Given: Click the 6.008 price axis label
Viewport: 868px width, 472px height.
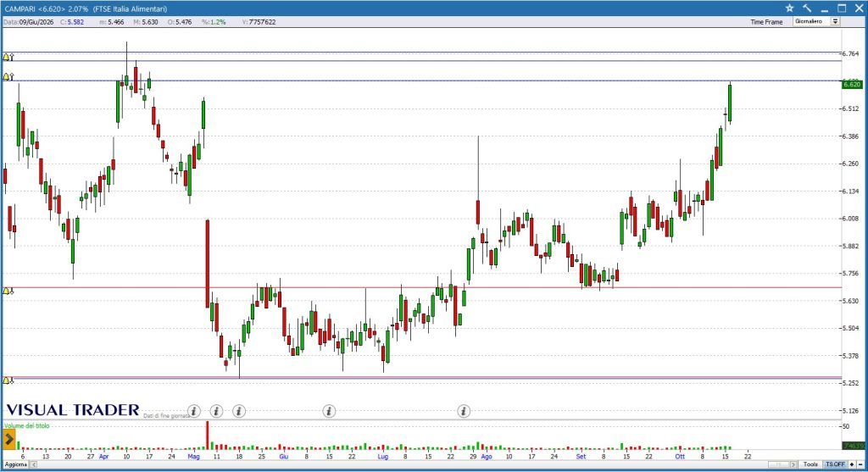Looking at the screenshot, I should click(850, 219).
